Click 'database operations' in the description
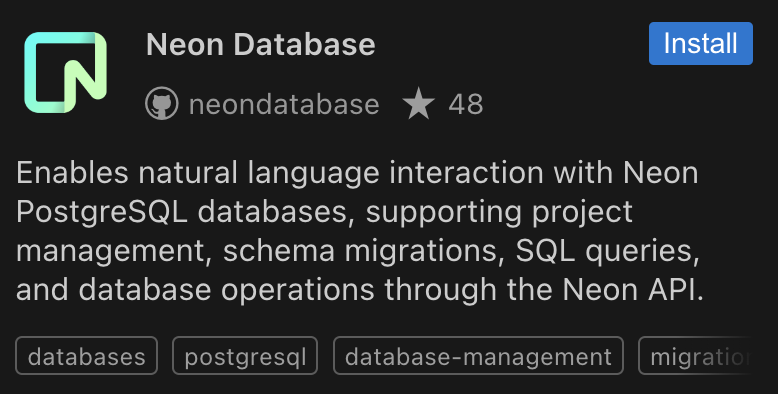 [x=226, y=290]
